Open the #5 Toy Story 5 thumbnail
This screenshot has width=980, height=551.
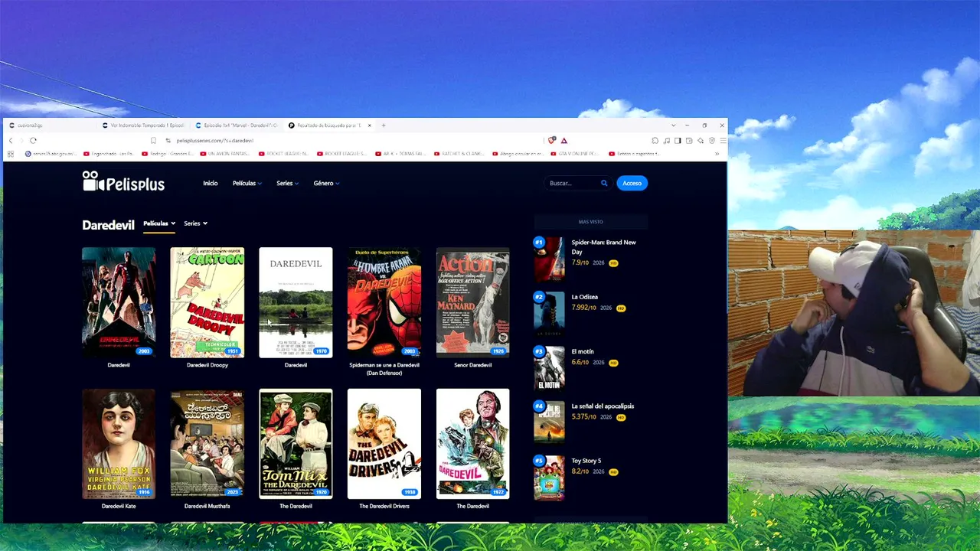[549, 478]
